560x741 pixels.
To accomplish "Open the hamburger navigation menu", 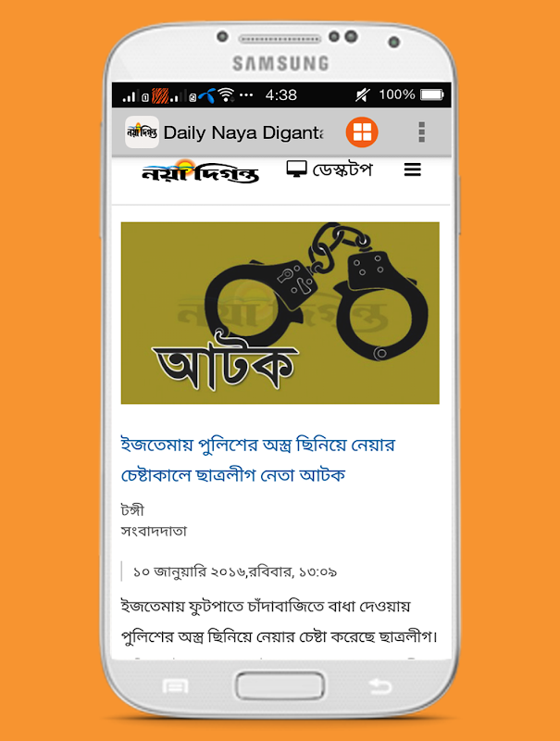I will coord(412,170).
